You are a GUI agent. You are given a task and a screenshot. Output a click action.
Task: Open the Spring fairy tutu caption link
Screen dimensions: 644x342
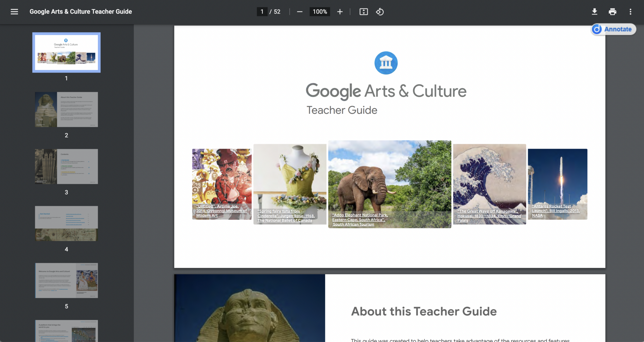[x=286, y=216]
